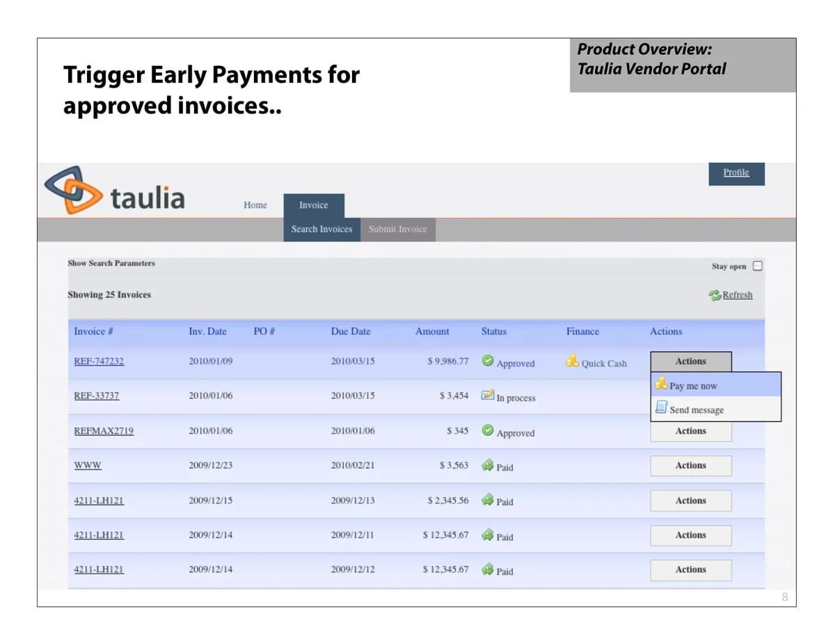Go to the Home tab
This screenshot has width=835, height=644.
pos(255,205)
